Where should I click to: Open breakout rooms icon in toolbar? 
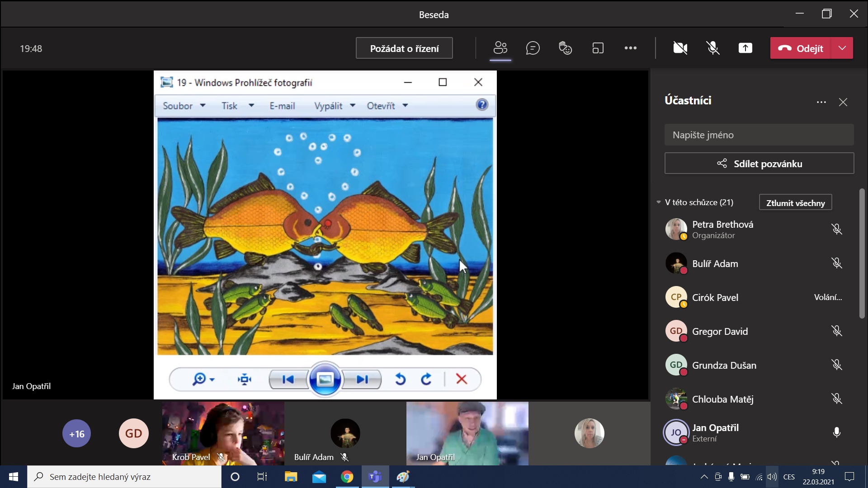(598, 48)
